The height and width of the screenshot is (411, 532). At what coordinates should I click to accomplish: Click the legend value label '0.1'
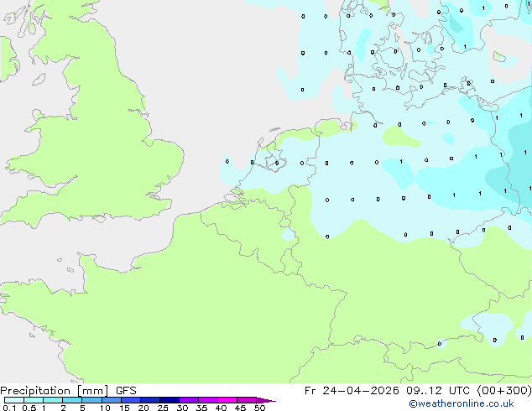(x=9, y=408)
